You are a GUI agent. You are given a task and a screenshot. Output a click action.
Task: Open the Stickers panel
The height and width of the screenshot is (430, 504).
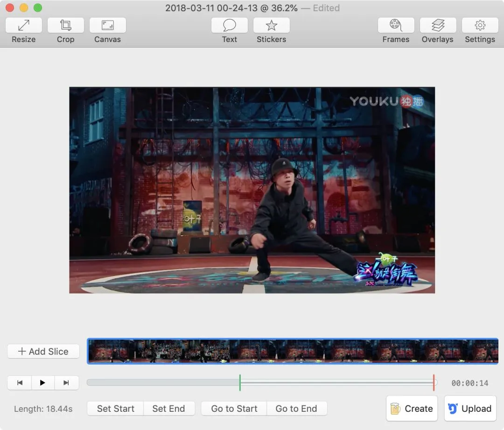point(271,25)
